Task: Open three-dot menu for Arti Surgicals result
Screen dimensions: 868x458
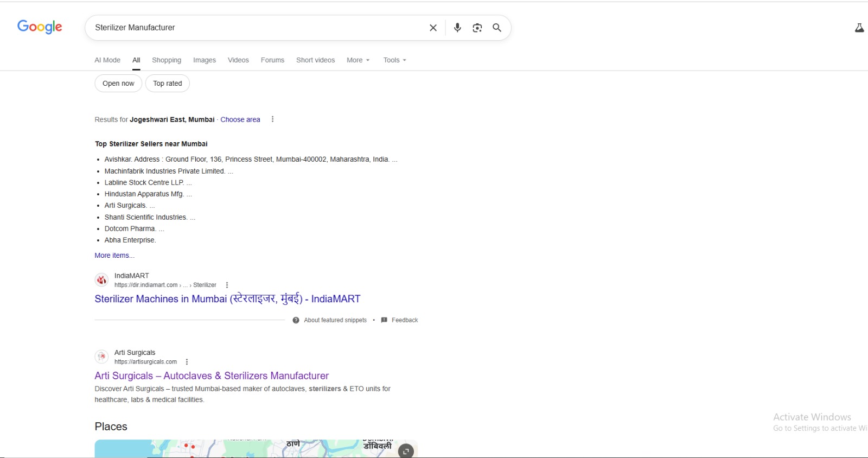Action: coord(187,362)
